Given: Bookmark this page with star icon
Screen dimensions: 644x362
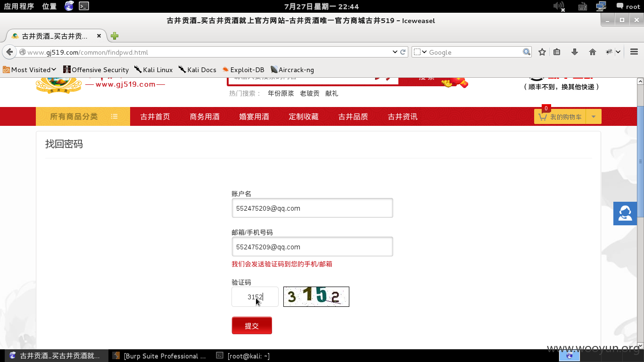Looking at the screenshot, I should coord(542,52).
